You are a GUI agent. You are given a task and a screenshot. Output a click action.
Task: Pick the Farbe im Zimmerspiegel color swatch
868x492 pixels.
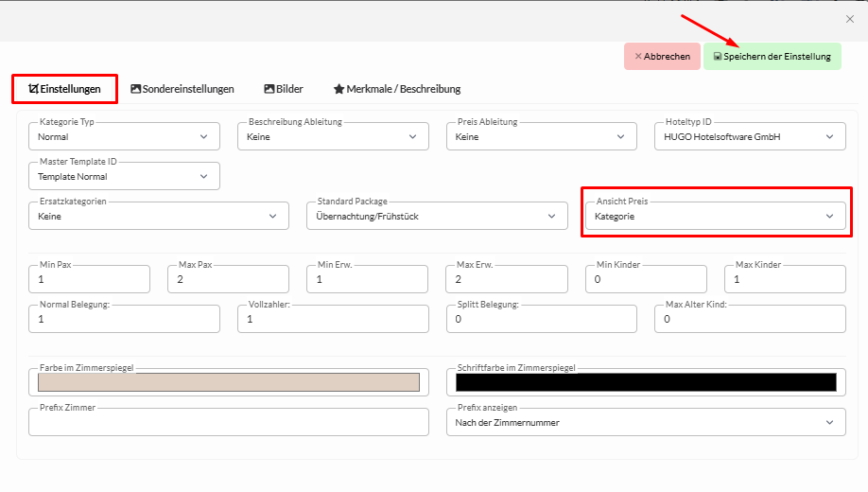pyautogui.click(x=228, y=382)
